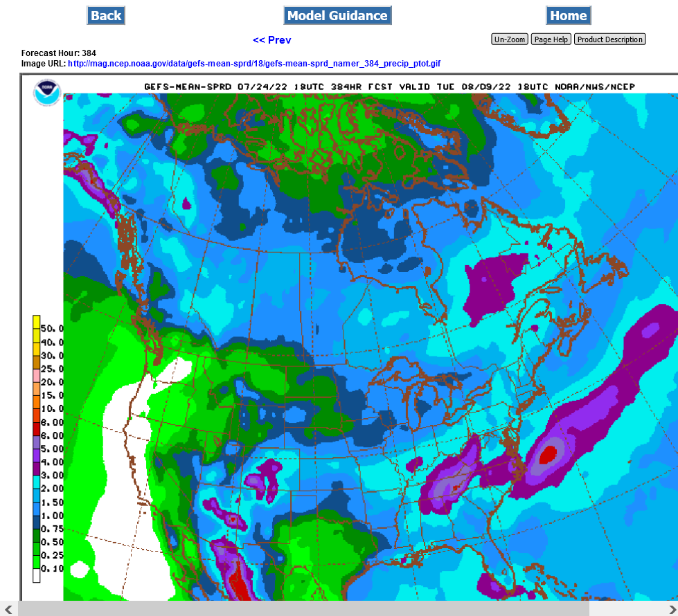This screenshot has height=616, width=678.
Task: Click the lavender legend swatch above 5.00
Action: click(37, 442)
